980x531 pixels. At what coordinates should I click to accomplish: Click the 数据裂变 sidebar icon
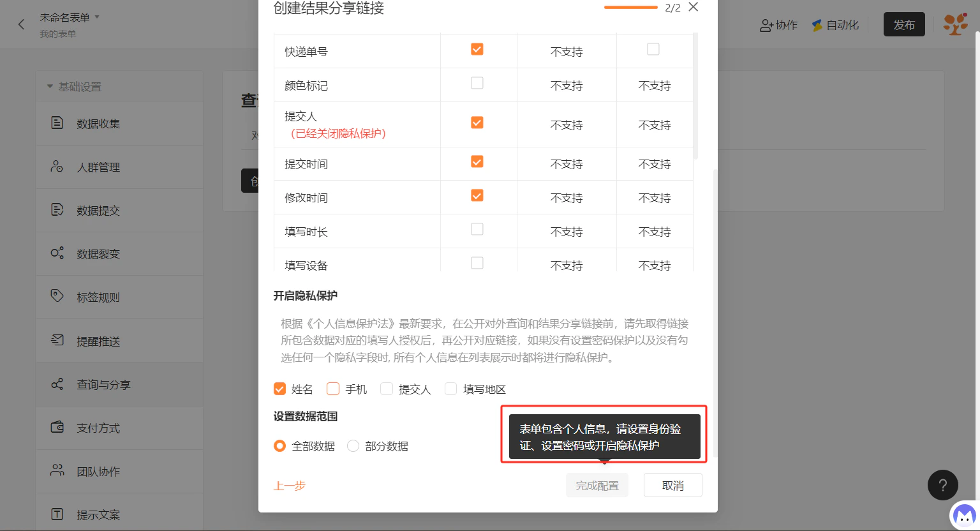tap(57, 253)
